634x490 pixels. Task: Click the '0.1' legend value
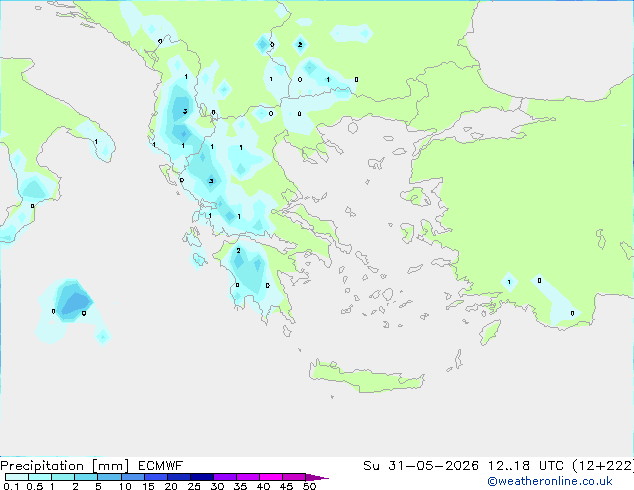pyautogui.click(x=11, y=486)
